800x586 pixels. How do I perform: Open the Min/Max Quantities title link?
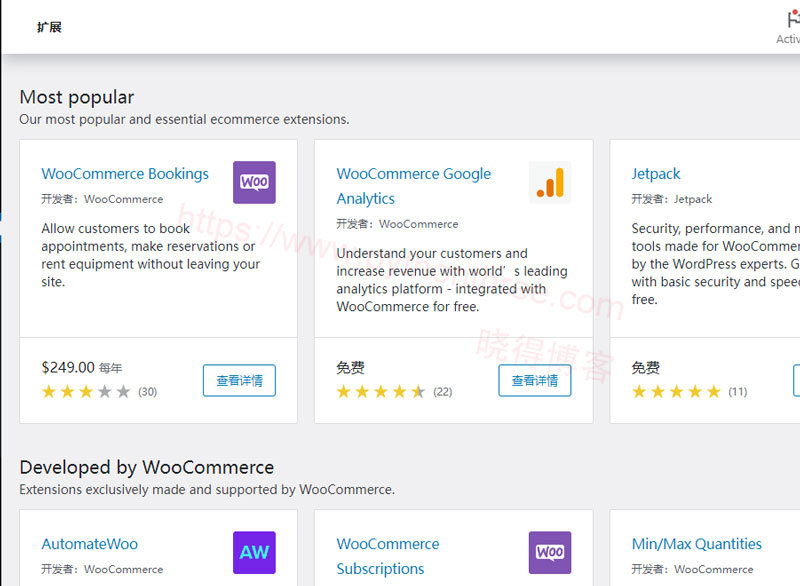[x=696, y=544]
